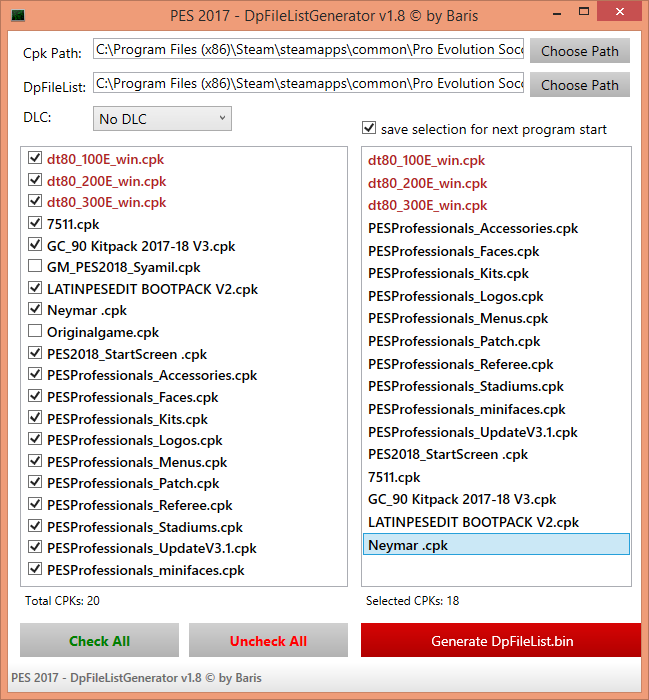649x700 pixels.
Task: Uncheck the 7511.cpk checkbox
Action: [35, 223]
